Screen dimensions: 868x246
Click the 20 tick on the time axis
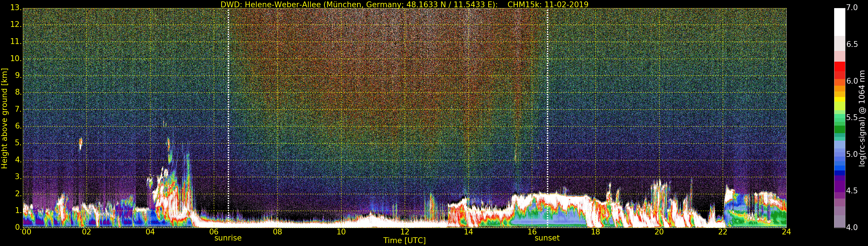coord(659,232)
